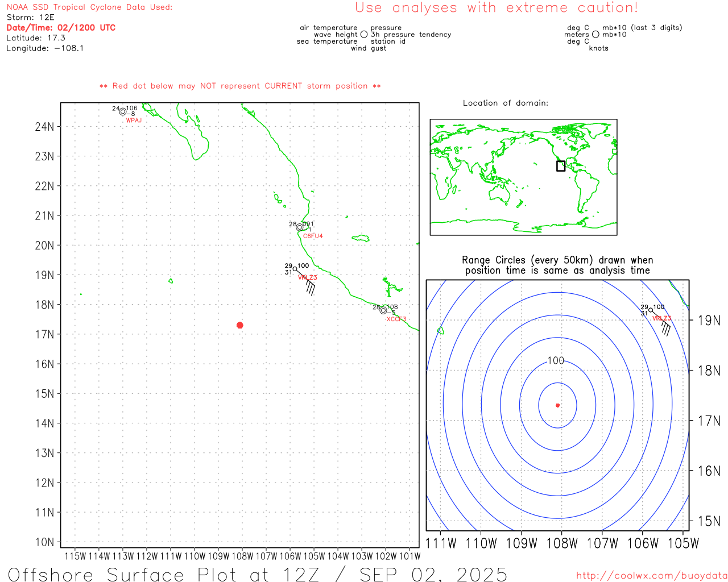Click 'mb*10 (last 3 digits)' units label

(642, 28)
